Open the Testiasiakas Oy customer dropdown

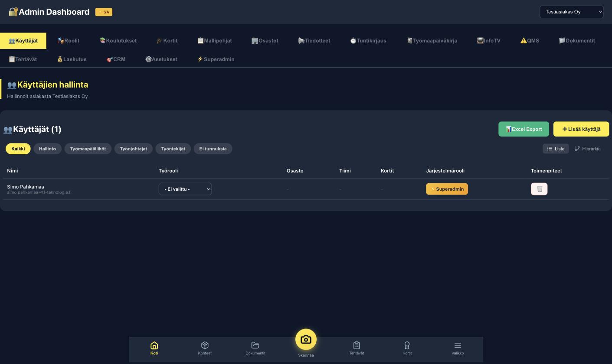pyautogui.click(x=571, y=12)
